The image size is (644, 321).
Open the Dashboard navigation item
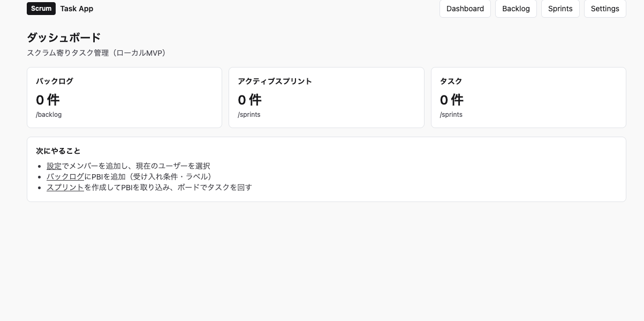click(465, 9)
